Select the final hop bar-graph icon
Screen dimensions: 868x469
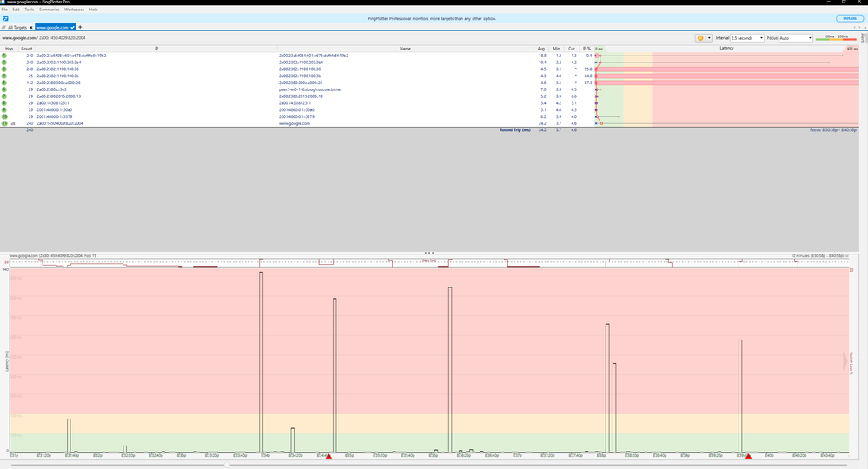(15, 123)
